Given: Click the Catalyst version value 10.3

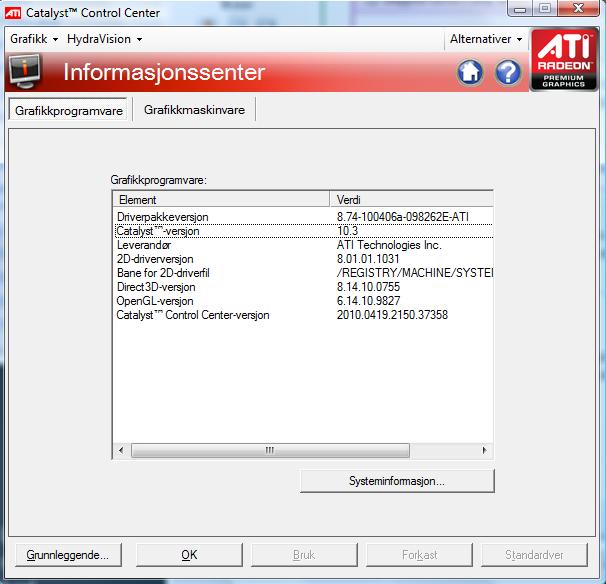Looking at the screenshot, I should [x=347, y=231].
